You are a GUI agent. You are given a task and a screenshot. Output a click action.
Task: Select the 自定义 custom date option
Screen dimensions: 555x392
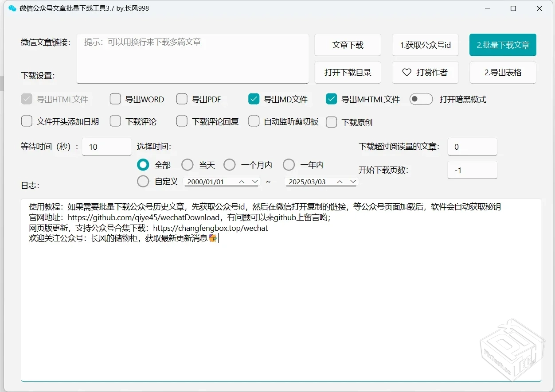[143, 181]
